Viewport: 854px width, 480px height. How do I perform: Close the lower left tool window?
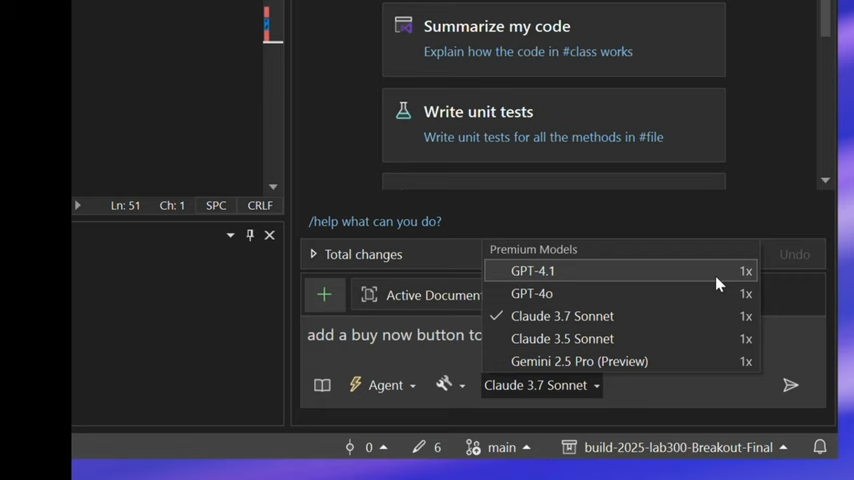270,235
